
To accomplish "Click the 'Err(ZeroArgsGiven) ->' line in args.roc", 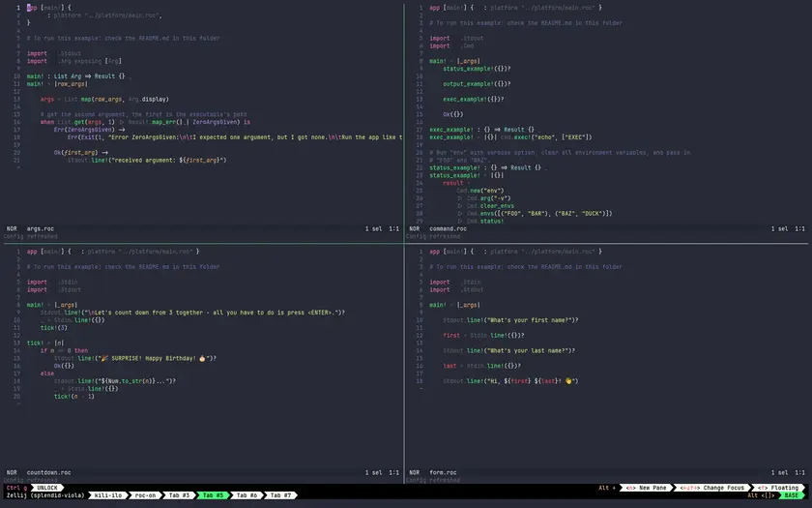I will (89, 130).
